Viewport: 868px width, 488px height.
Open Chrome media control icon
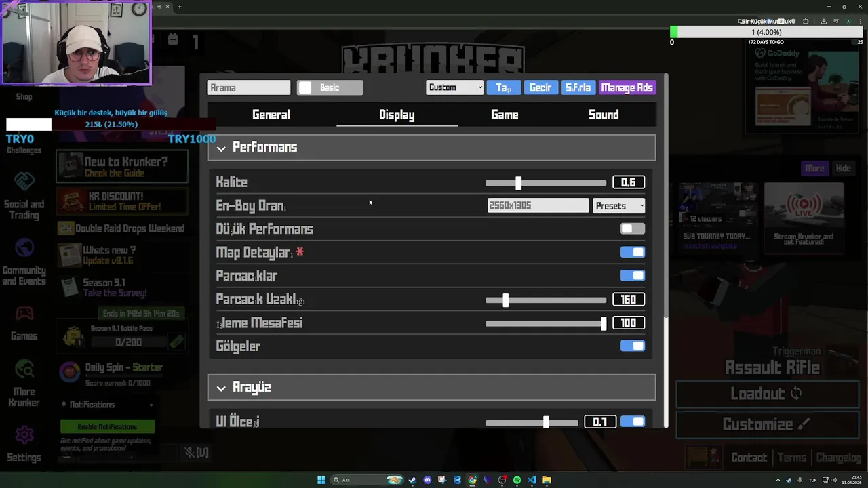pos(835,21)
